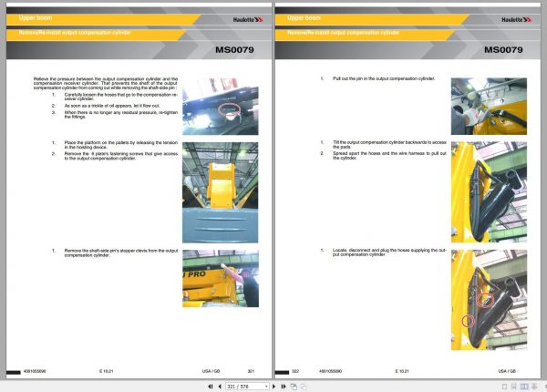Click the Haulotte logo on right page

click(x=517, y=20)
